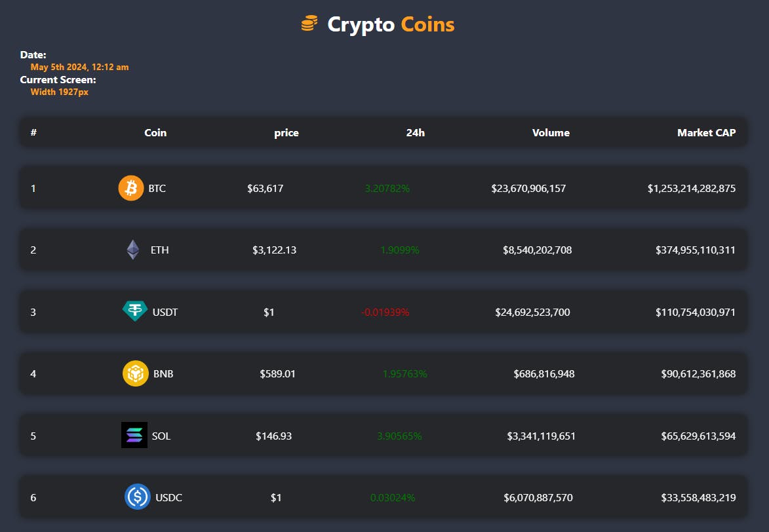Screen dimensions: 769x532
Task: Click the Bitcoin BTC coin icon
Action: [131, 188]
